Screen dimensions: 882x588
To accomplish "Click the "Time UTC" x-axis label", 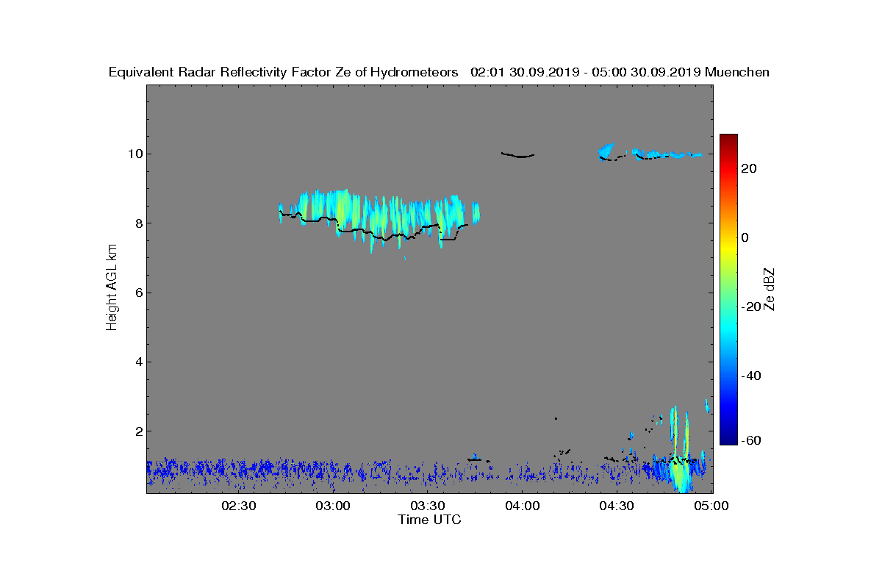I will pos(430,520).
